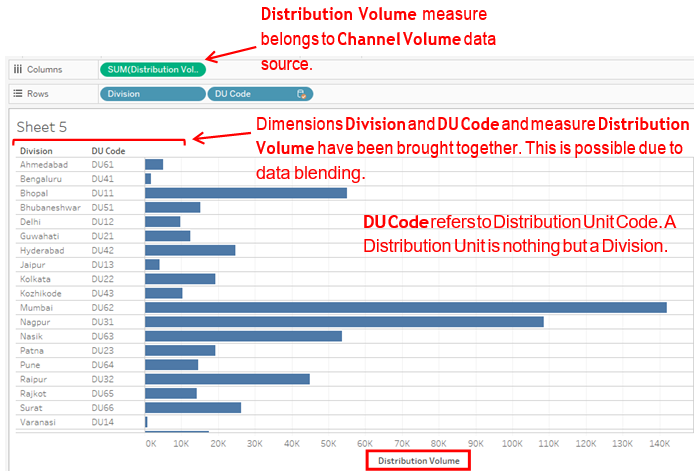Click the Ahmedabad bar in the chart
Viewport: 699px width, 476px height.
click(154, 164)
